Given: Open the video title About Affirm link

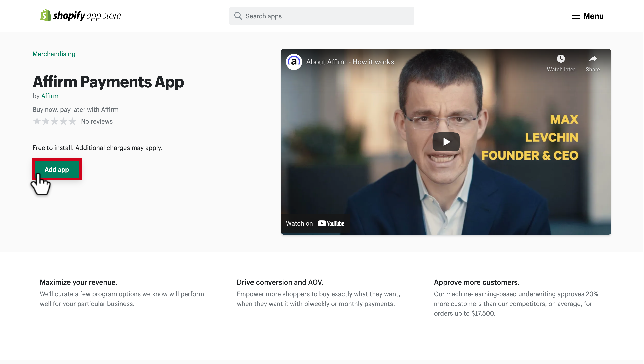Looking at the screenshot, I should pyautogui.click(x=350, y=62).
